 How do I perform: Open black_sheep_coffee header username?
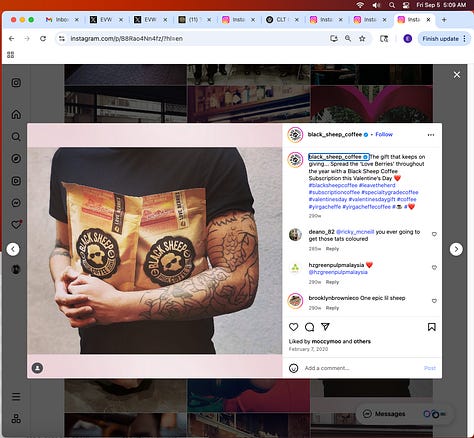(335, 134)
